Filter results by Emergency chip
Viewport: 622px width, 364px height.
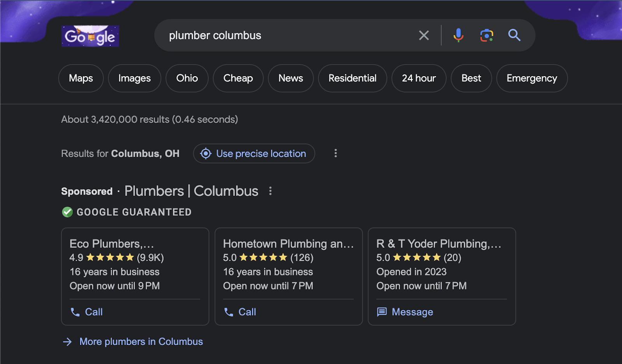tap(531, 78)
